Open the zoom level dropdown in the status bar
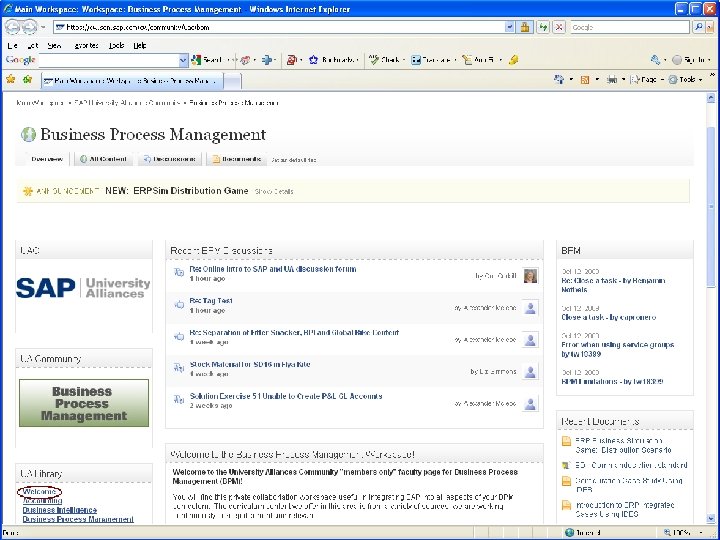Screen dimensions: 720x540 [x=702, y=533]
